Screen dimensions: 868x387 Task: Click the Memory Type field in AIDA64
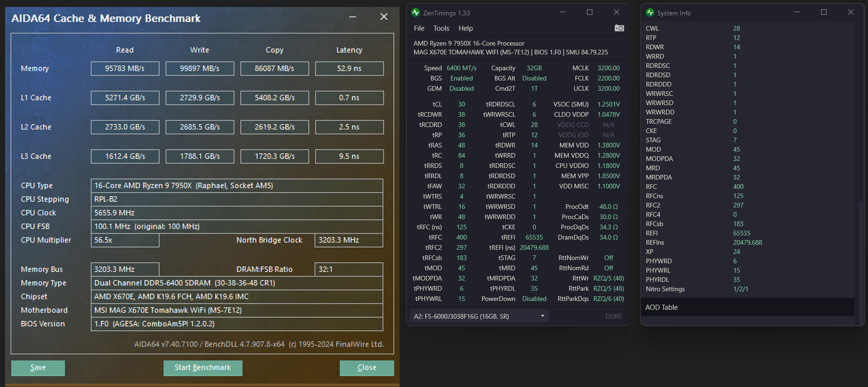click(x=237, y=283)
